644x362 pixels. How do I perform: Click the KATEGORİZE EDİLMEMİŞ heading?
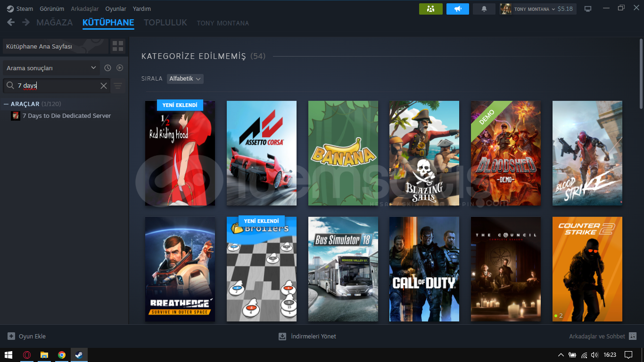(x=194, y=57)
